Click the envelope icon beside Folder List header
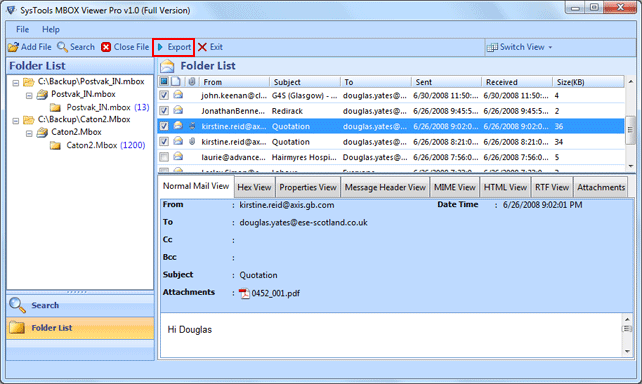 pos(167,66)
